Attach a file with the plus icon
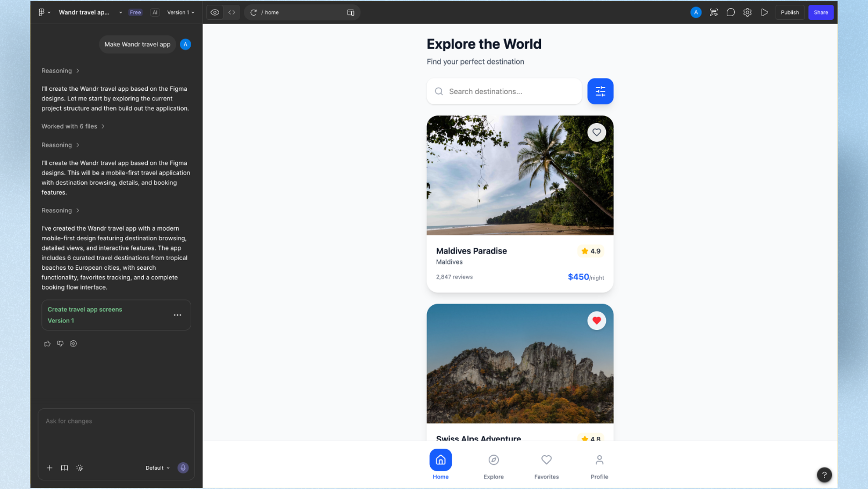Image resolution: width=868 pixels, height=489 pixels. [49, 468]
